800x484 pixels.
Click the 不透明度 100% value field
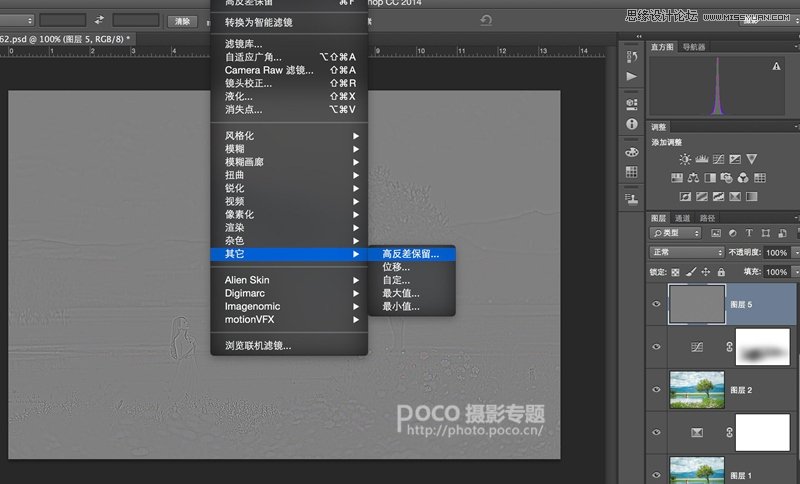[777, 252]
